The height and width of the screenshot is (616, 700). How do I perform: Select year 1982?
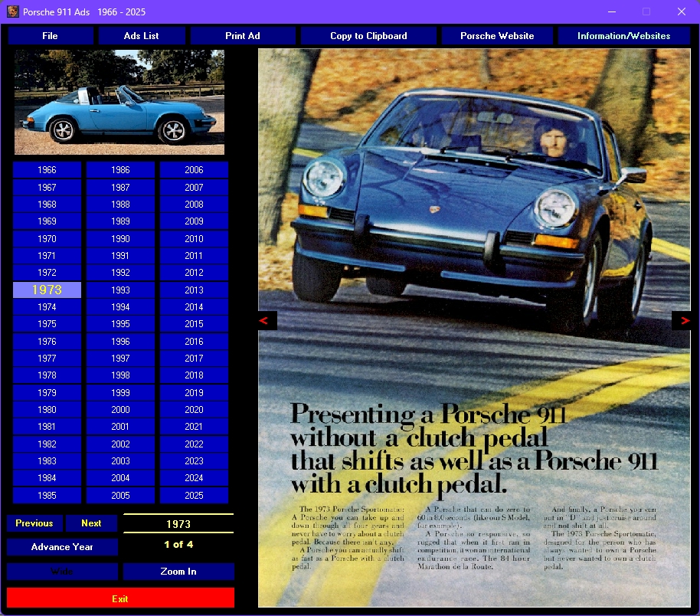(47, 444)
